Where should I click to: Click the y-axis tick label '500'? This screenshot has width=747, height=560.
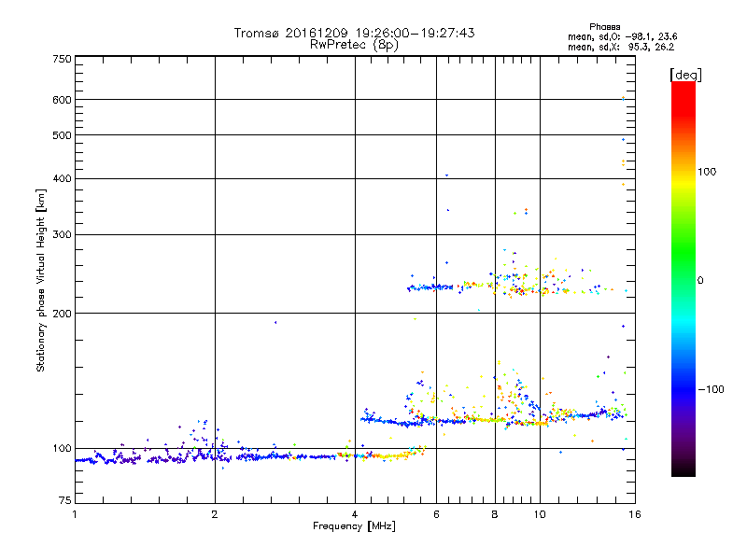62,135
